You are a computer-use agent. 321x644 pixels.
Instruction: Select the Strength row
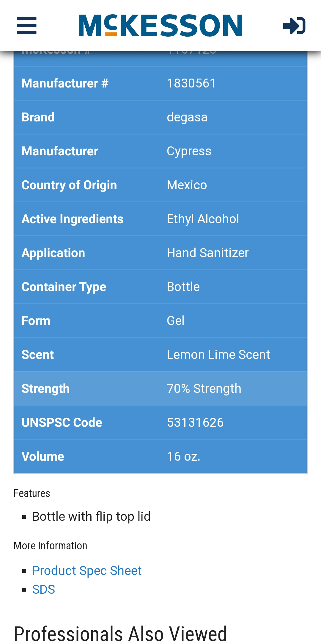[x=160, y=389]
